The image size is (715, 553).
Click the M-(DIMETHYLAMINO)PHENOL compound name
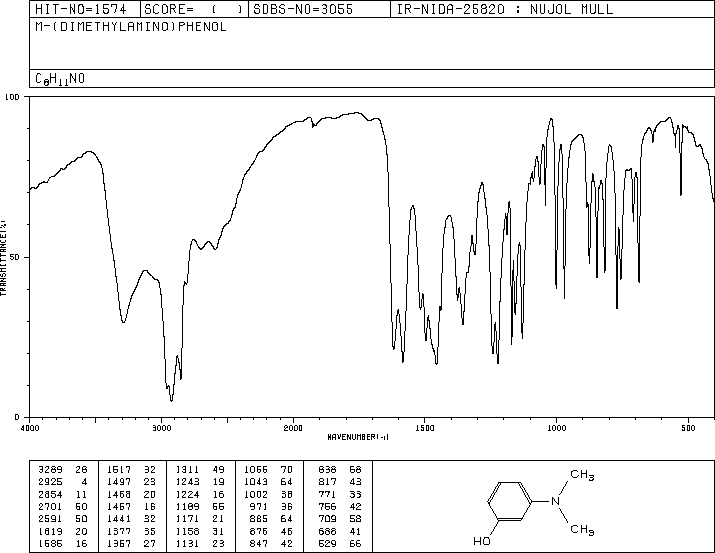[131, 27]
